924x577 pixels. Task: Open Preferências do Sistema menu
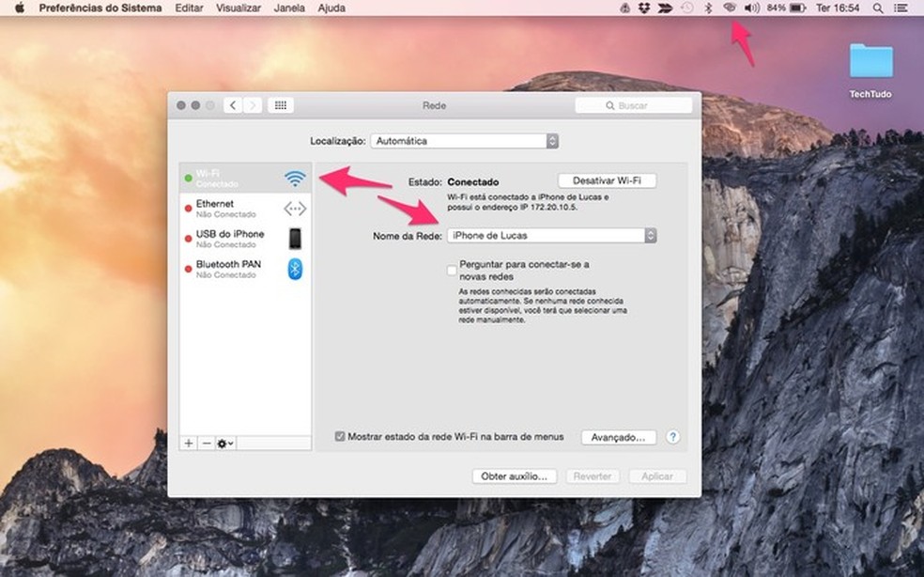tap(100, 8)
